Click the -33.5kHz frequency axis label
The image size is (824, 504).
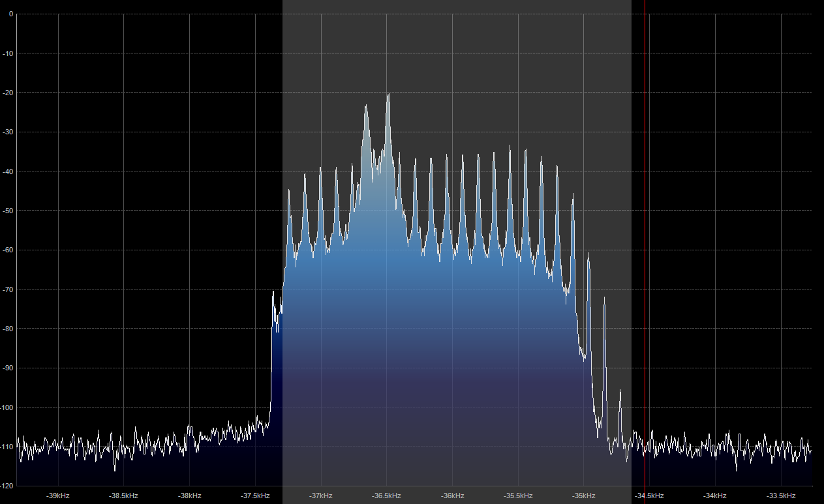point(781,496)
